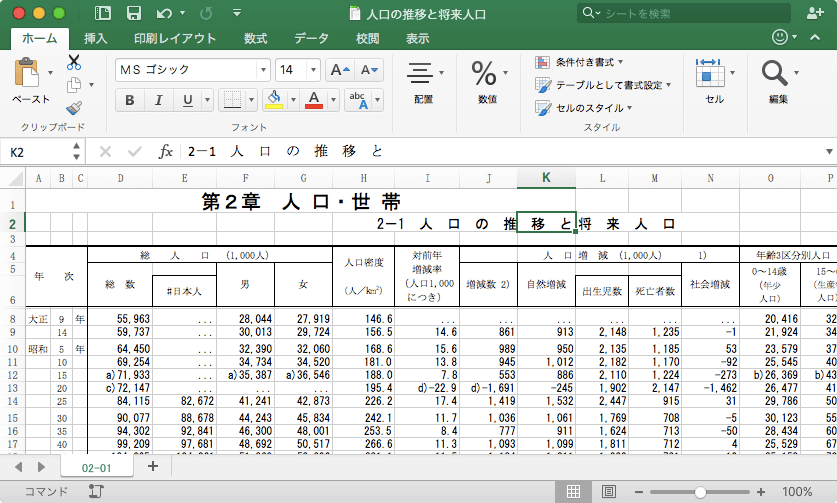Save the workbook with floppy disk icon

133,13
